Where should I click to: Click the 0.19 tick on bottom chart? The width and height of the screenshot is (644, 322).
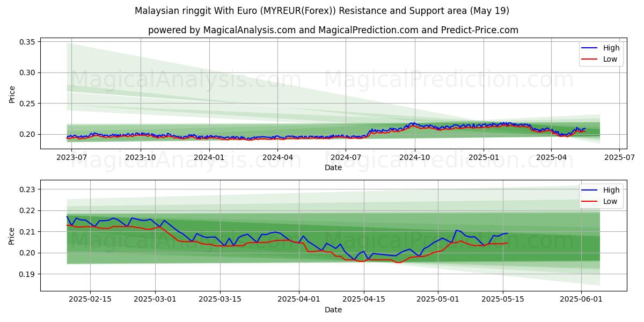[27, 274]
